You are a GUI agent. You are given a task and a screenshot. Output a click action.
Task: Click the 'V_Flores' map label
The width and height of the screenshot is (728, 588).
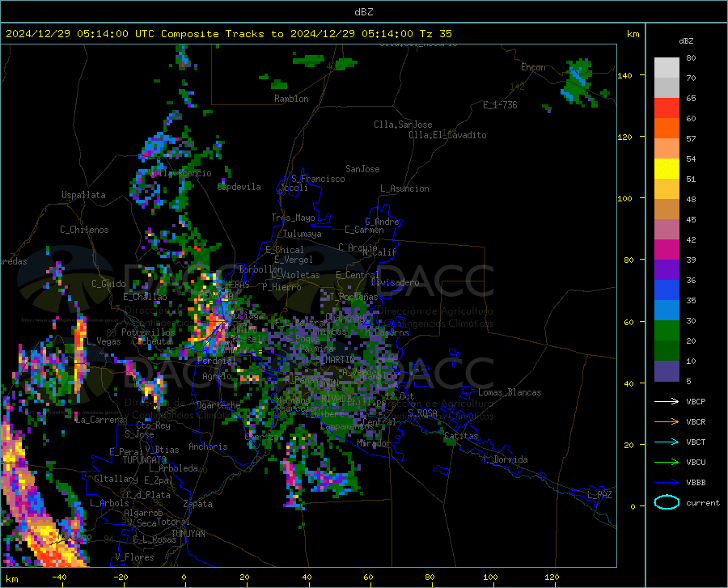coord(134,557)
